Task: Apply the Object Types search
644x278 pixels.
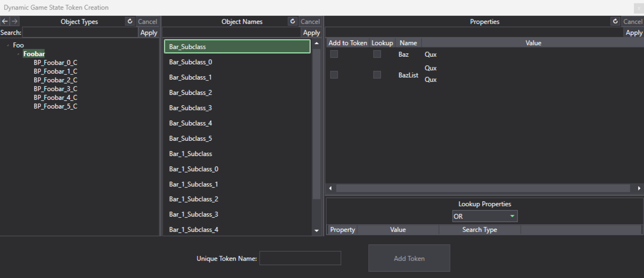Action: (x=149, y=33)
